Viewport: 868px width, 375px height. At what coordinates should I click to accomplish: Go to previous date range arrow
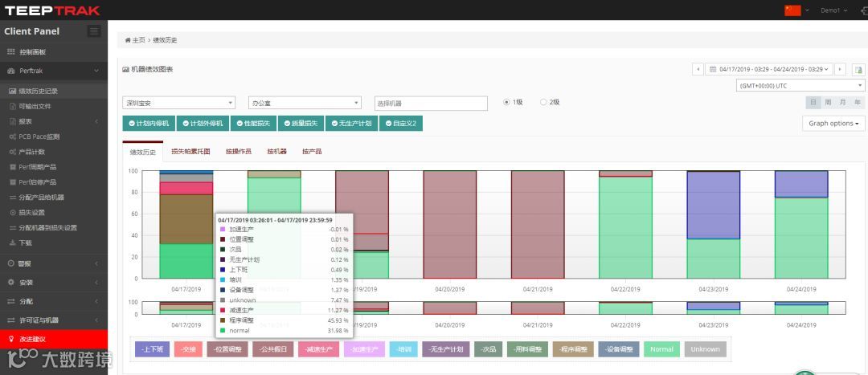[x=698, y=69]
